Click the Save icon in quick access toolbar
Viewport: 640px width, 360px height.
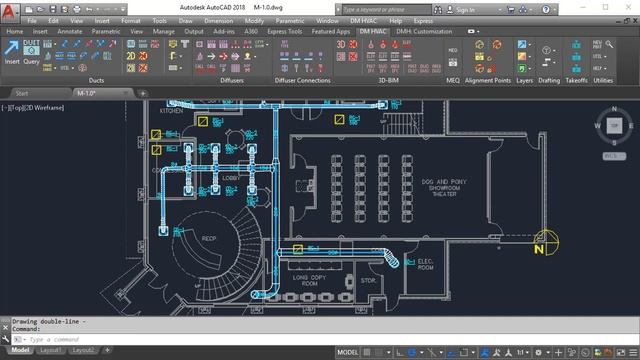[x=53, y=9]
